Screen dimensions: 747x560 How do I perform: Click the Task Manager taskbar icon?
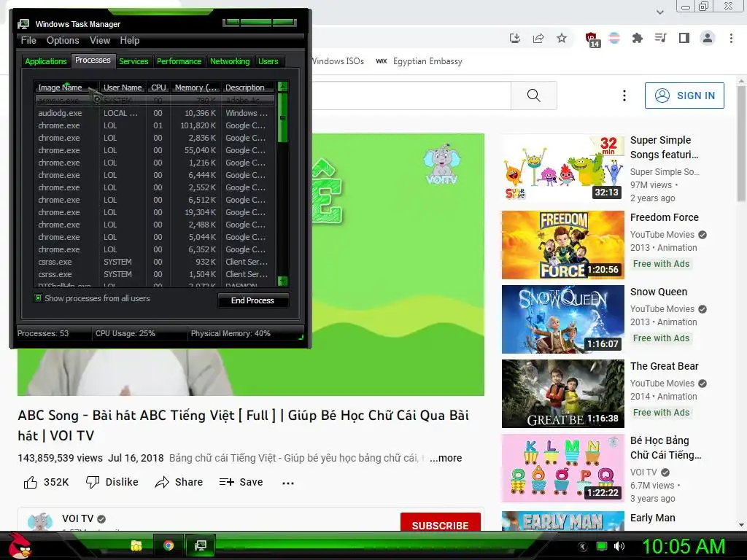201,545
